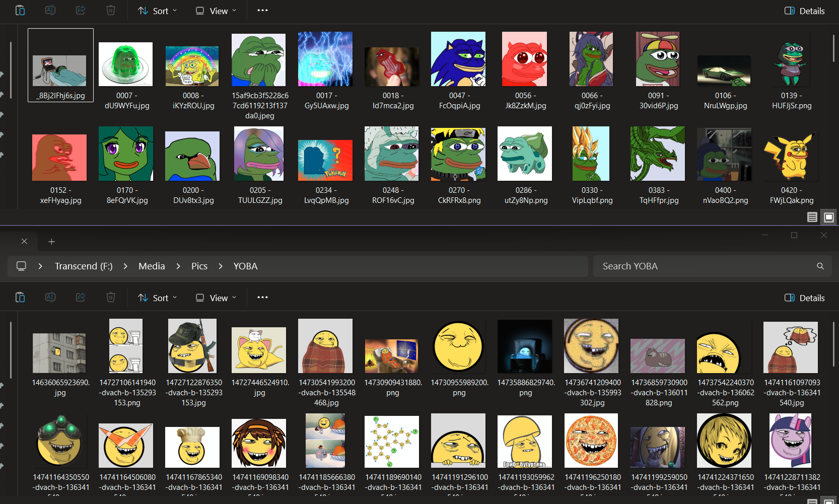Expand the chevron after Media in the breadcrumb

tap(178, 266)
